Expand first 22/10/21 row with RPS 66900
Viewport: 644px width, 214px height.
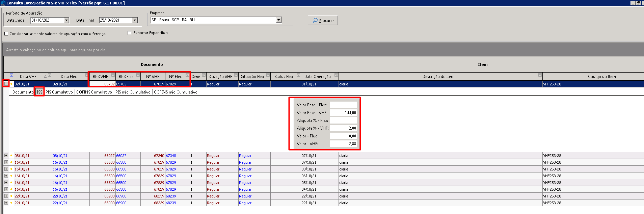[6, 196]
